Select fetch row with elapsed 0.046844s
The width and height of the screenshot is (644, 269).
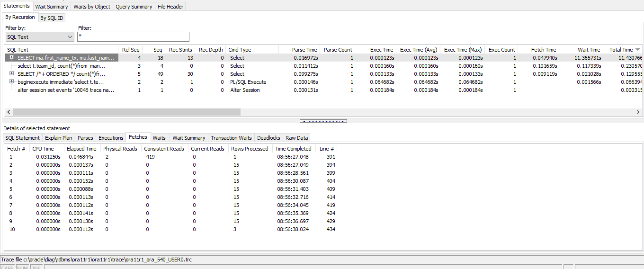pyautogui.click(x=171, y=157)
